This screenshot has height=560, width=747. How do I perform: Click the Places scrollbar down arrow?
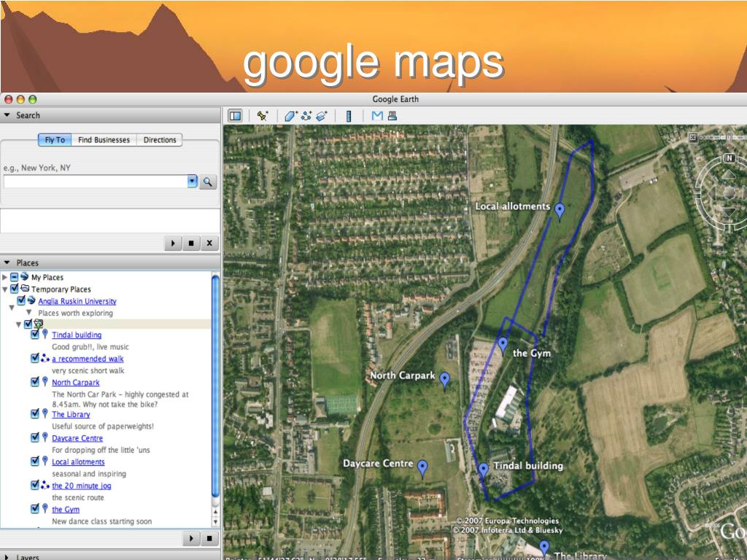pyautogui.click(x=215, y=521)
